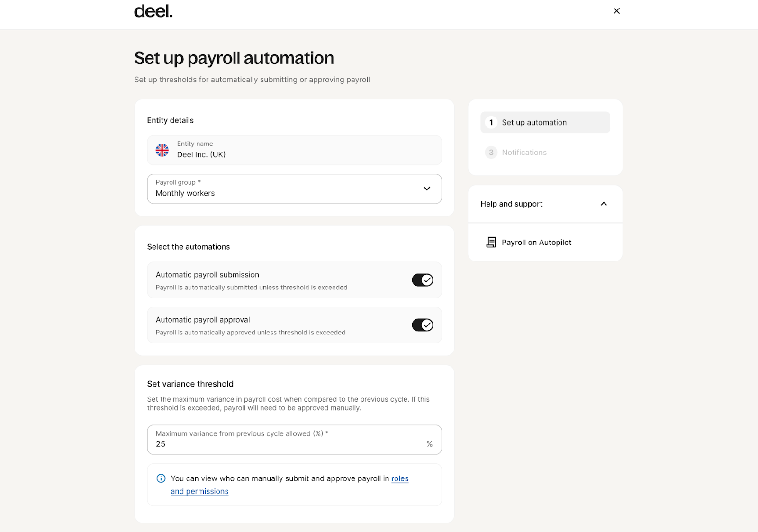Go to the Notifications step
The width and height of the screenshot is (758, 532).
pyautogui.click(x=524, y=153)
